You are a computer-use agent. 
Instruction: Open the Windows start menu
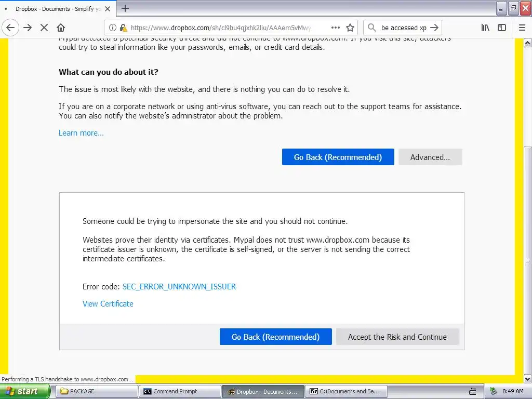pyautogui.click(x=24, y=391)
